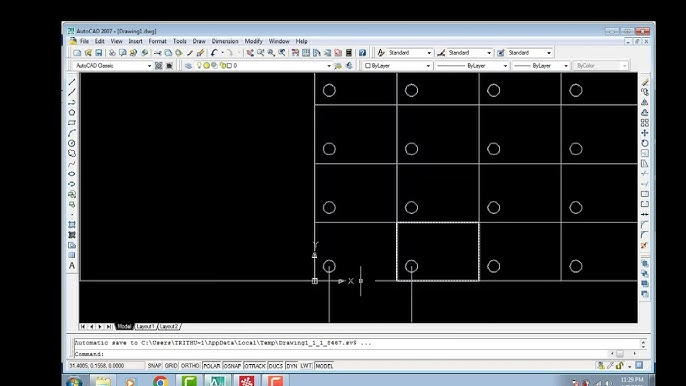The width and height of the screenshot is (686, 386).
Task: Open the QuickCalc calculator icon
Action: 349,53
